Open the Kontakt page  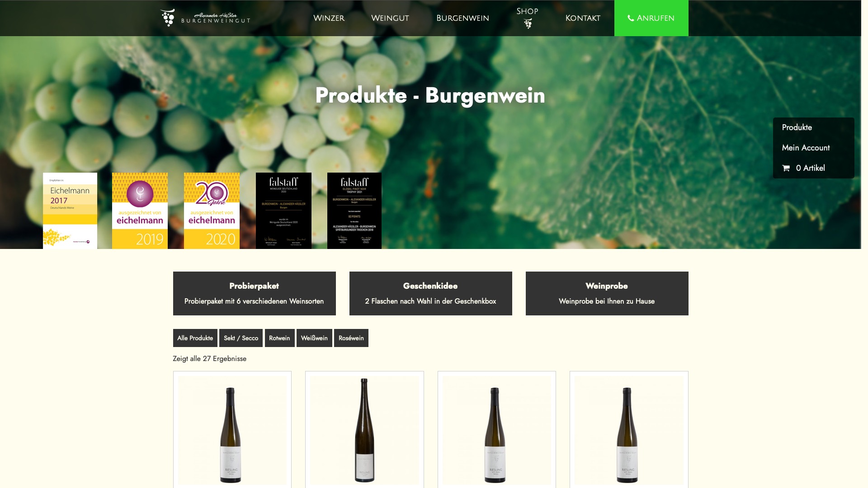583,18
